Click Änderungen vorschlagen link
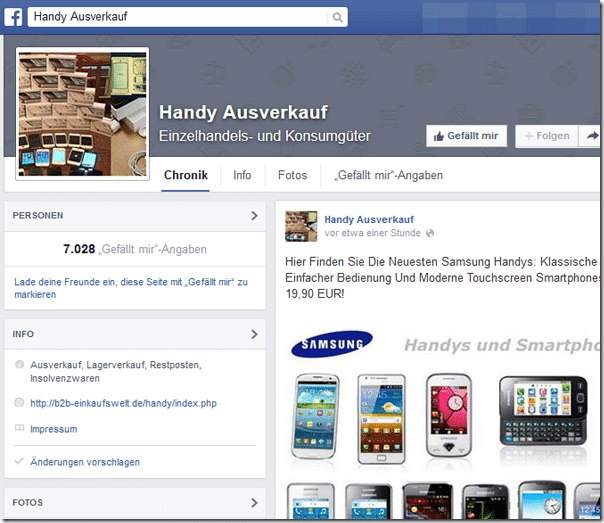604x523 pixels. pyautogui.click(x=85, y=462)
